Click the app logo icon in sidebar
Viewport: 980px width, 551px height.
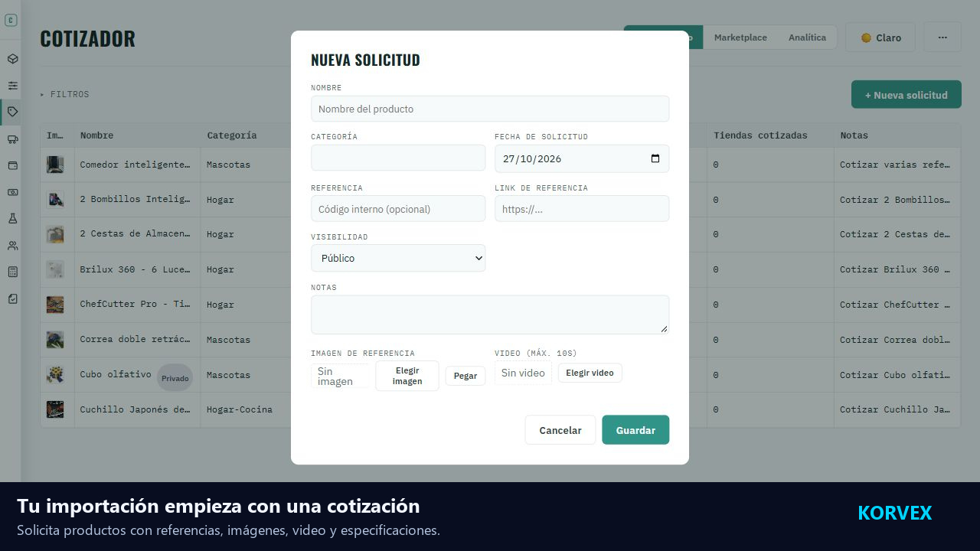point(11,21)
